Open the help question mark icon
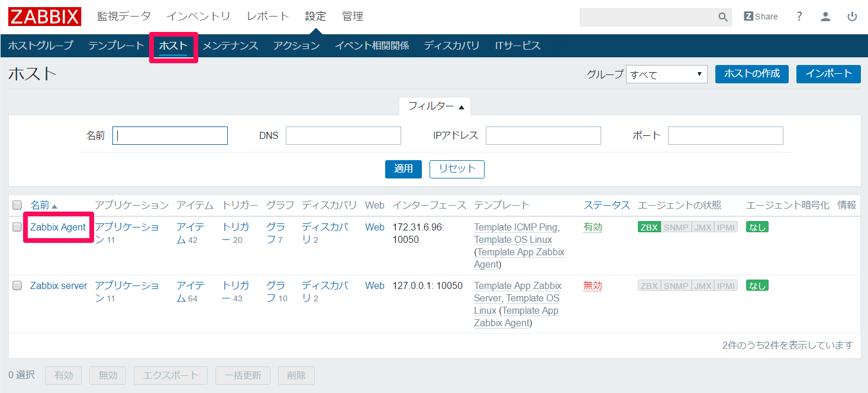868x393 pixels. click(x=799, y=17)
